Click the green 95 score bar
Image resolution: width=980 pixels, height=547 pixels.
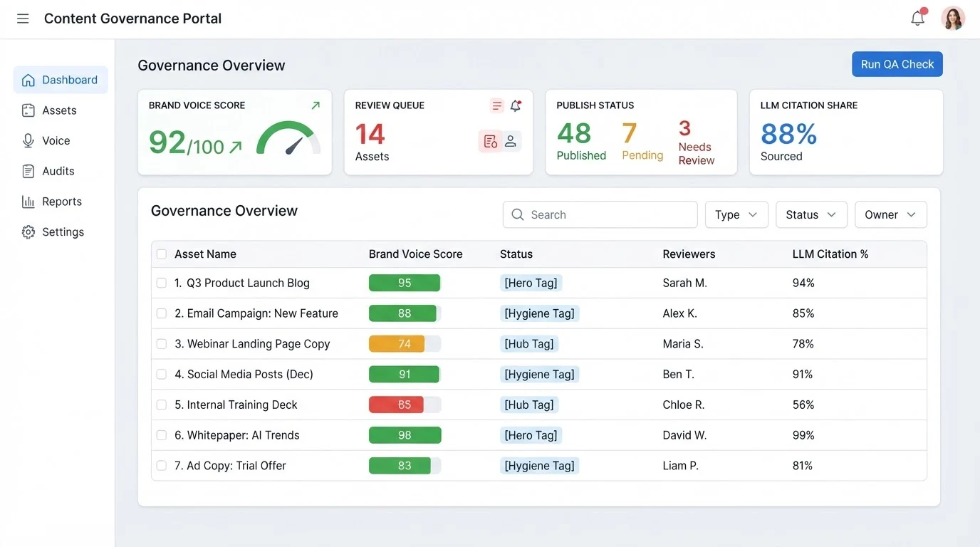405,283
